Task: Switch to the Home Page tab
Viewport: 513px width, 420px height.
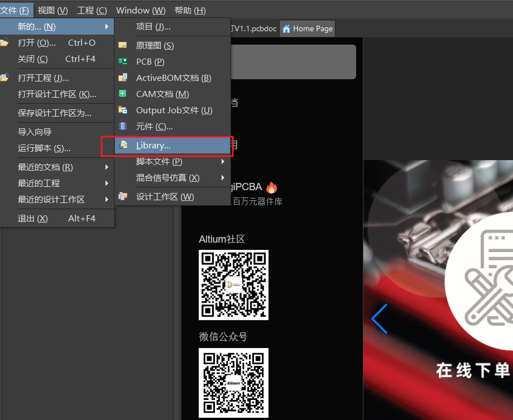Action: click(x=308, y=29)
